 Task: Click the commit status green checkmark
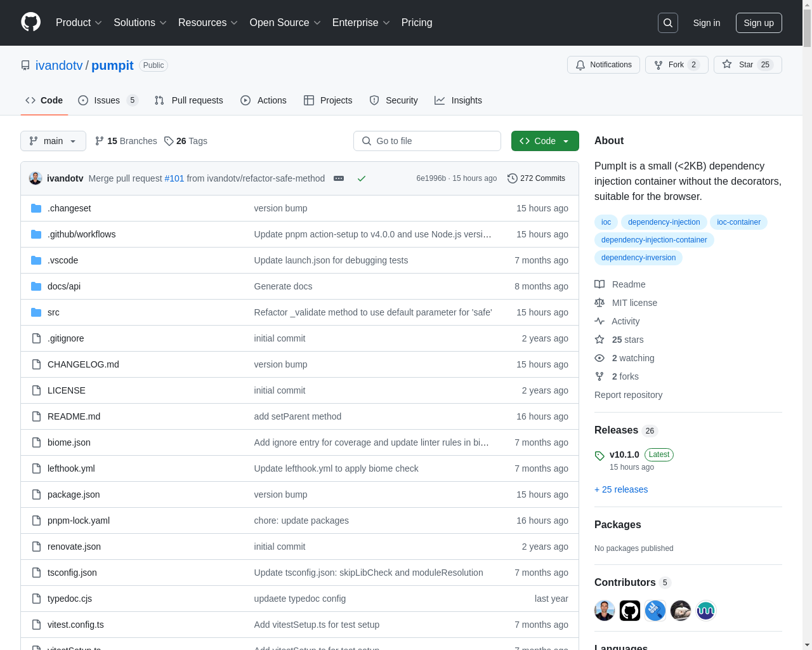pos(362,178)
